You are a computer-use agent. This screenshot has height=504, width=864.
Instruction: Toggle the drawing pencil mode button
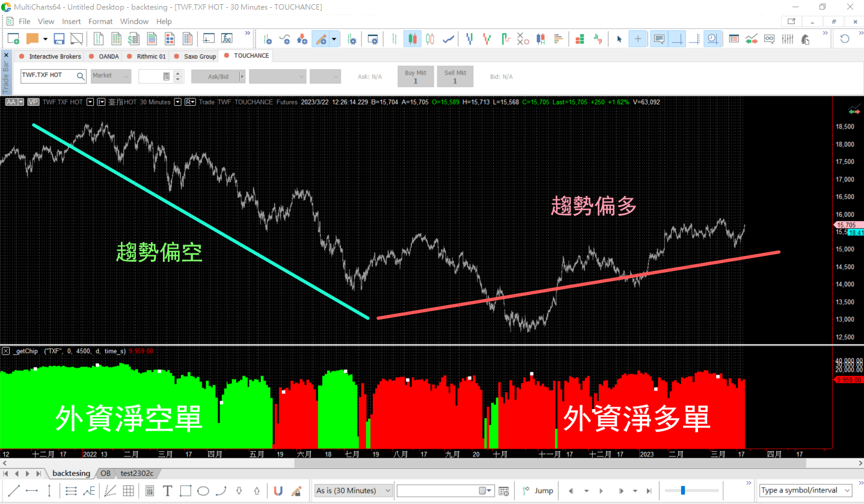tap(320, 39)
